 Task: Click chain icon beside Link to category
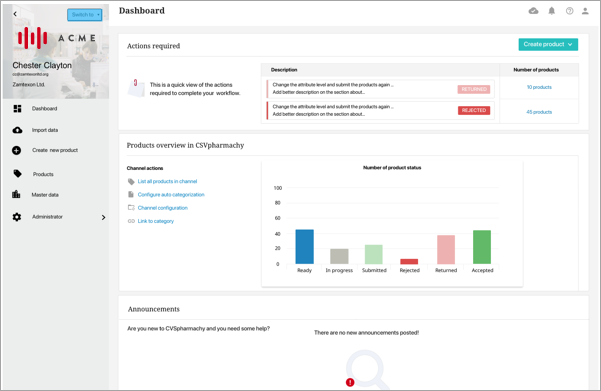(131, 221)
